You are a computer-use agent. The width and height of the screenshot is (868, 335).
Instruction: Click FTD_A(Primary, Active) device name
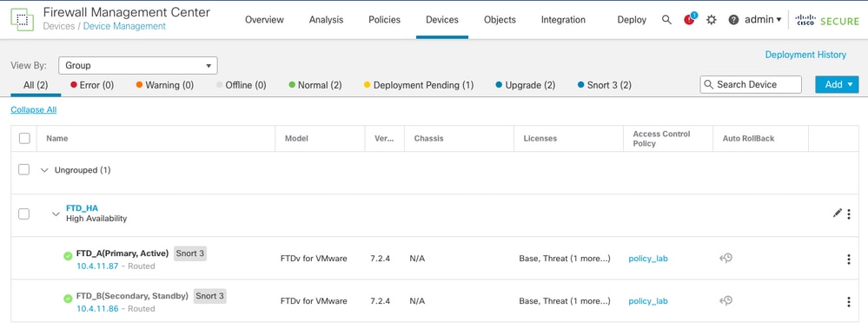pyautogui.click(x=123, y=253)
